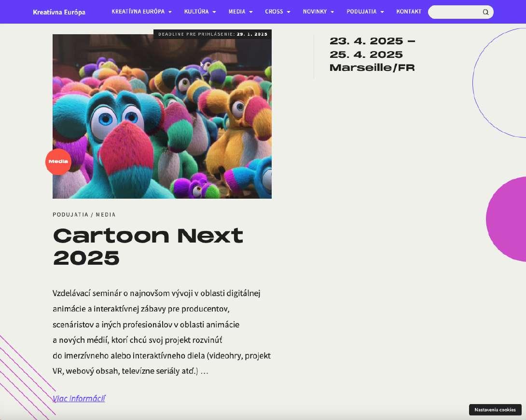This screenshot has width=526, height=420.
Task: Expand the KULTÚRA dropdown arrow
Action: tap(214, 12)
